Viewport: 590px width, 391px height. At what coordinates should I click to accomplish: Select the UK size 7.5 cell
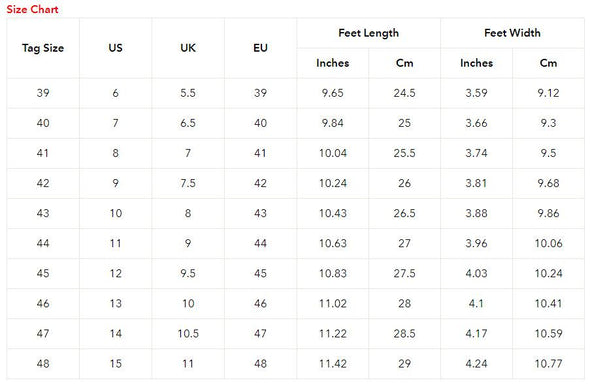188,183
